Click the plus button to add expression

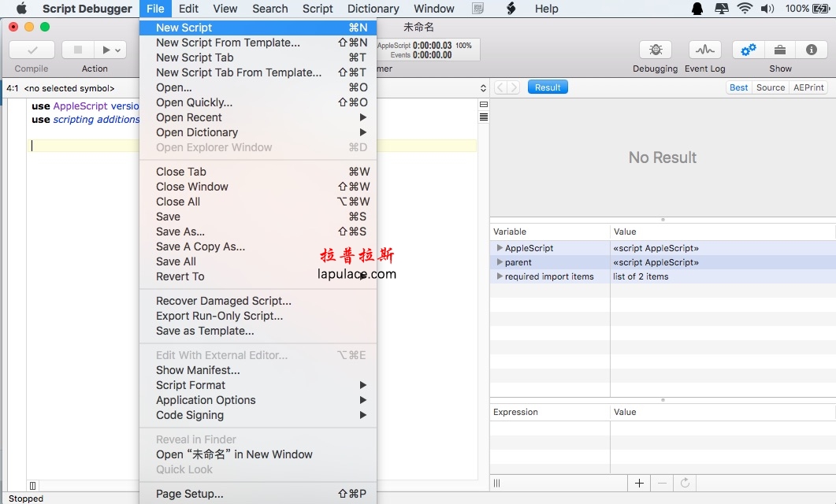click(639, 484)
